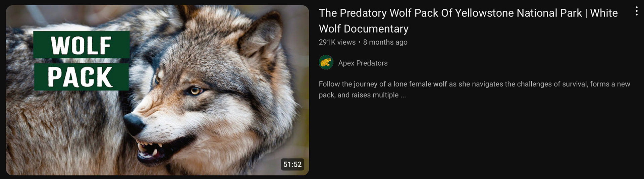Screen dimensions: 644x179
Task: Click the video description snippet text
Action: point(474,89)
